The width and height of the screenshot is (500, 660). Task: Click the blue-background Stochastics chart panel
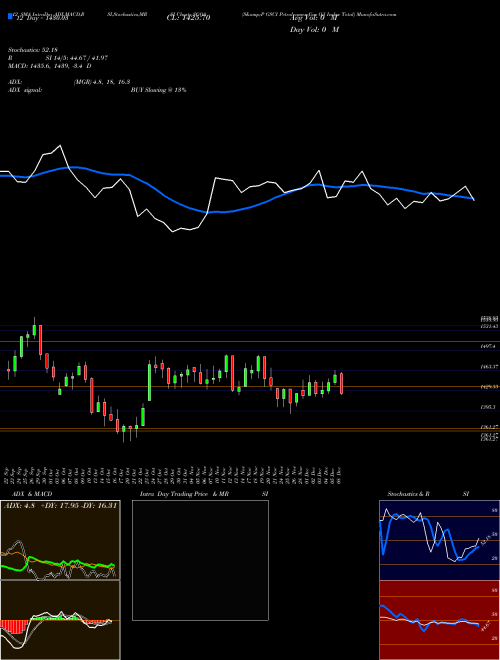[x=439, y=540]
